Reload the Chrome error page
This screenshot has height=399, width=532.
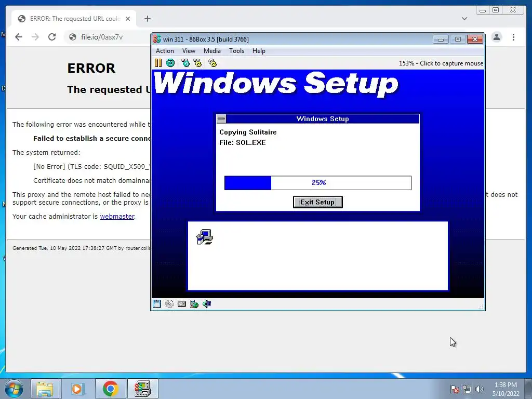tap(52, 37)
